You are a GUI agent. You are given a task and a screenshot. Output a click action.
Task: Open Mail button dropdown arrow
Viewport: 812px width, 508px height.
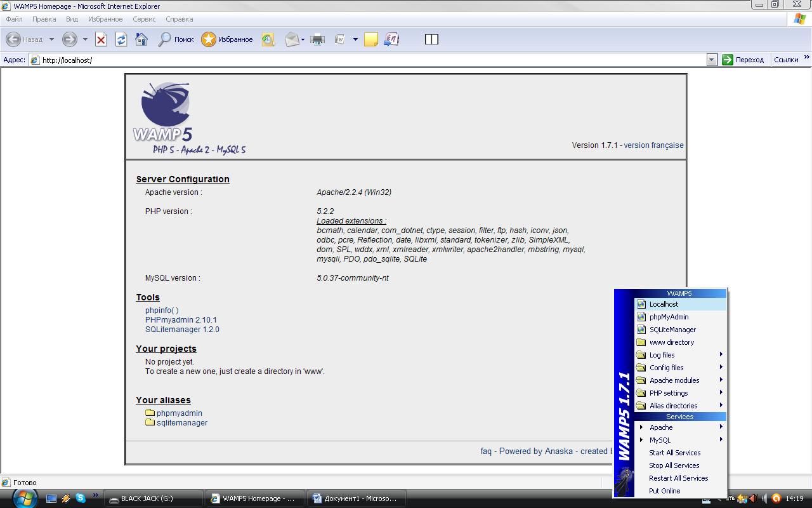click(x=303, y=39)
